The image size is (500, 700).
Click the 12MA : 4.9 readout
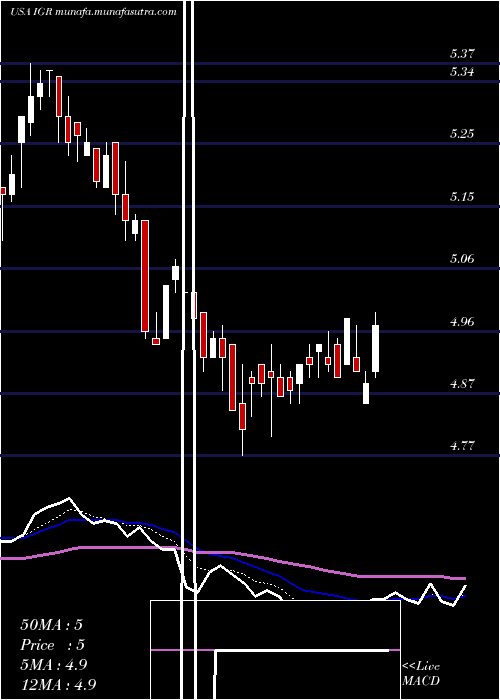click(x=58, y=685)
